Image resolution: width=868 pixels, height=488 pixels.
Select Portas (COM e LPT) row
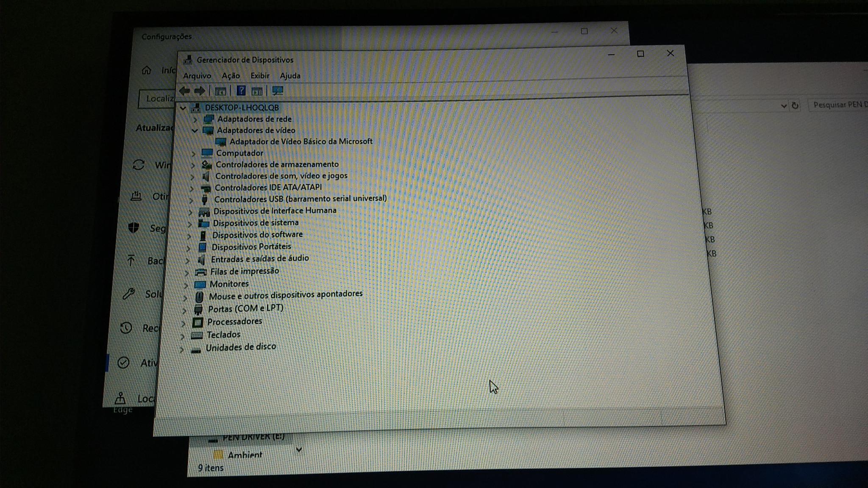pos(245,308)
